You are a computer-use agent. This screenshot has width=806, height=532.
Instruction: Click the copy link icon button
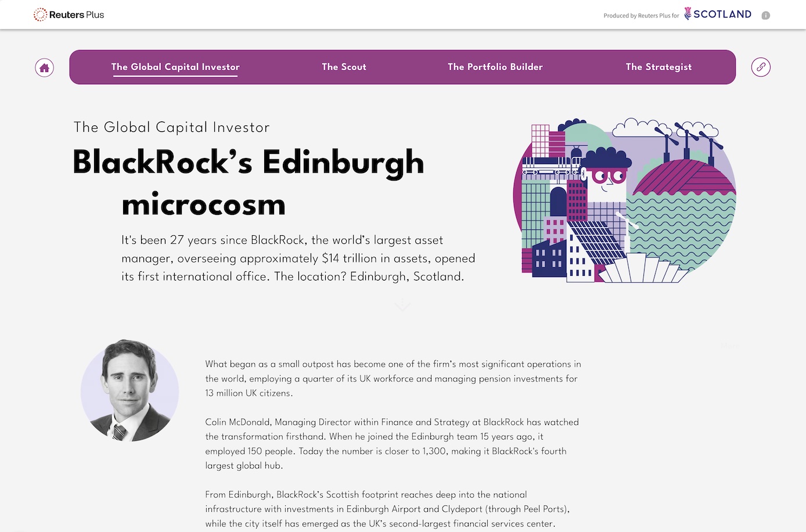(761, 67)
